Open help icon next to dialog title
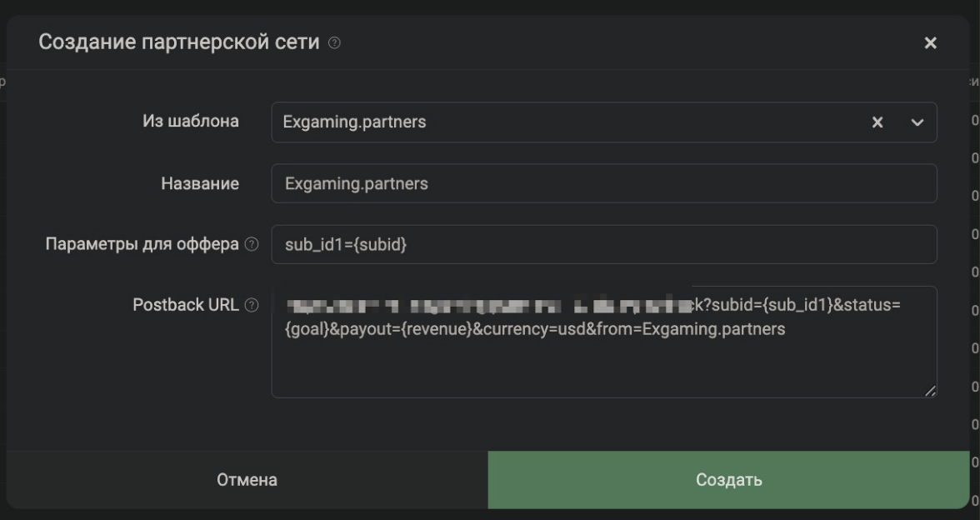Image resolution: width=980 pixels, height=520 pixels. pyautogui.click(x=334, y=42)
